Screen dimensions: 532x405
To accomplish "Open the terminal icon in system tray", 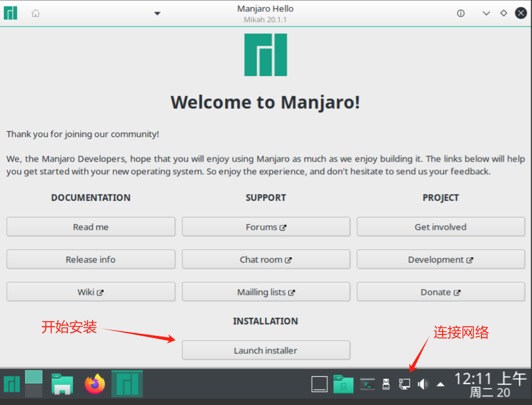I will (x=367, y=384).
